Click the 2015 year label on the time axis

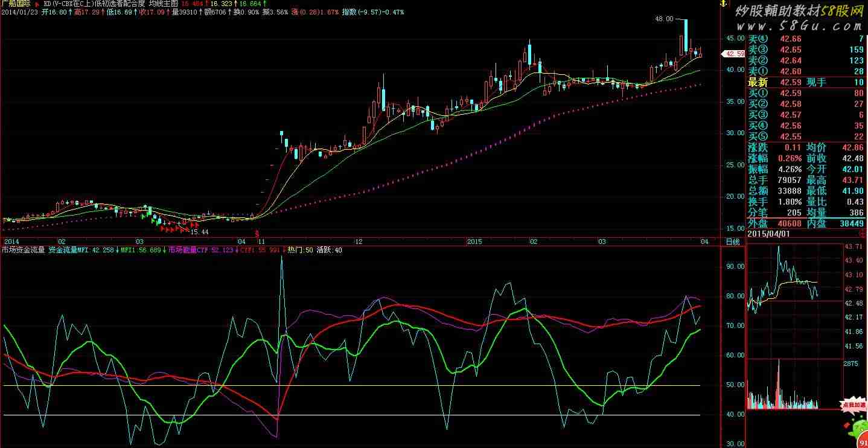point(475,242)
